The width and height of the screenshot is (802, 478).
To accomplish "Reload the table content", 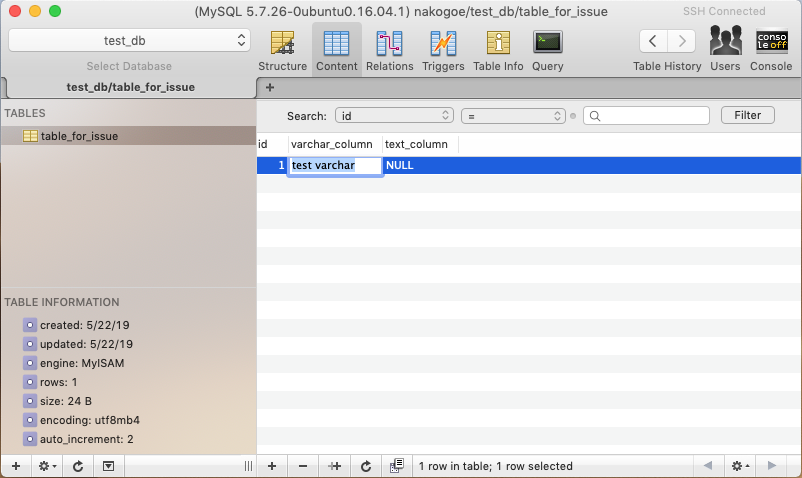I will (x=366, y=466).
